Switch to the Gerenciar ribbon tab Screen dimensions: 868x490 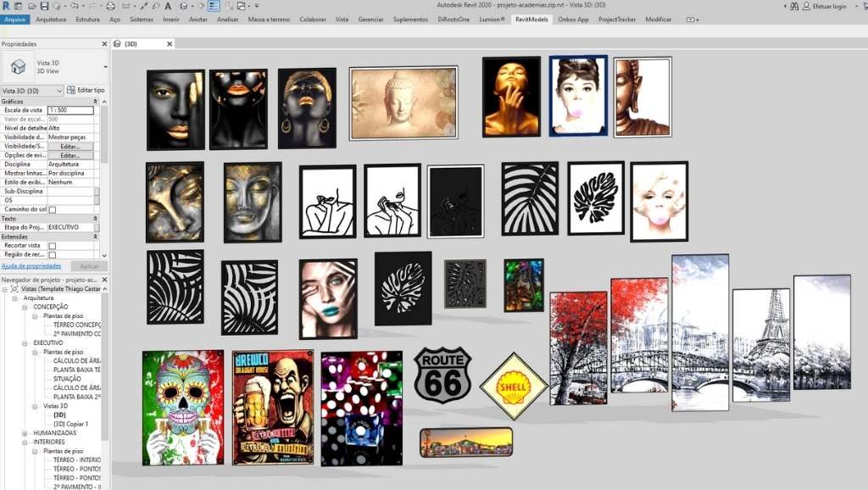370,19
